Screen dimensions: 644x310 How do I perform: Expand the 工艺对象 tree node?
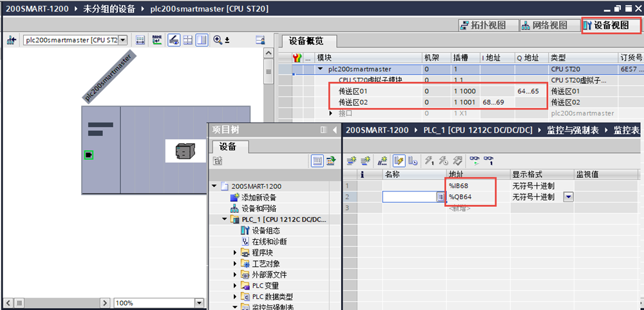(x=235, y=264)
